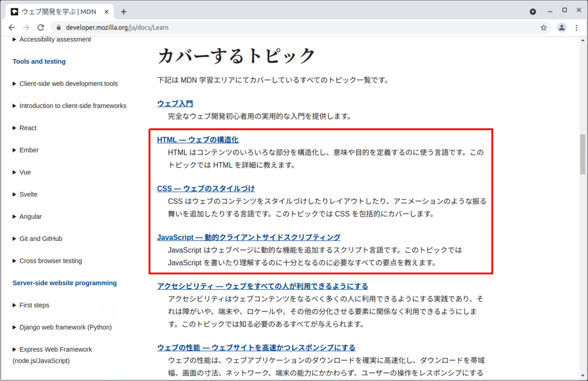The image size is (588, 381).
Task: View site information via the padlock icon
Action: pyautogui.click(x=58, y=28)
